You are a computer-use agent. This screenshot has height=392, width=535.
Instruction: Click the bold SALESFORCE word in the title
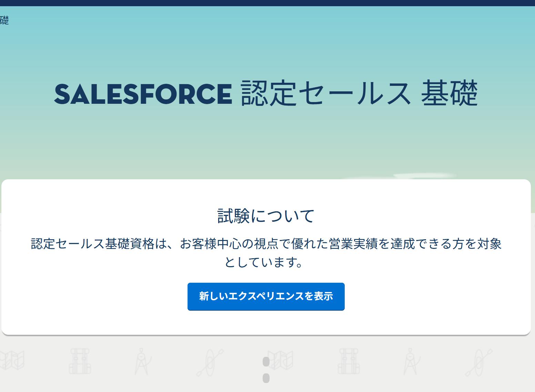point(143,94)
